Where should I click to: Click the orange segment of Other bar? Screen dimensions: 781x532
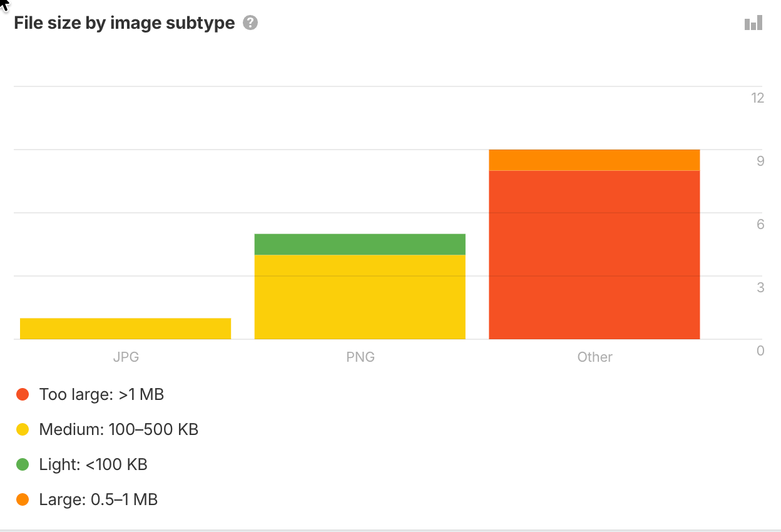[594, 160]
